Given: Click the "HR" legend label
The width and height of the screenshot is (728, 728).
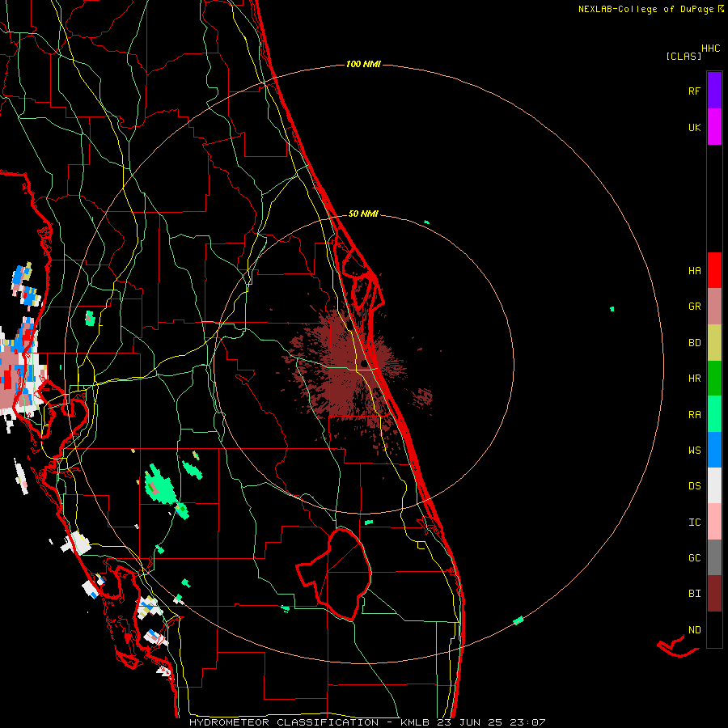Looking at the screenshot, I should tap(694, 379).
